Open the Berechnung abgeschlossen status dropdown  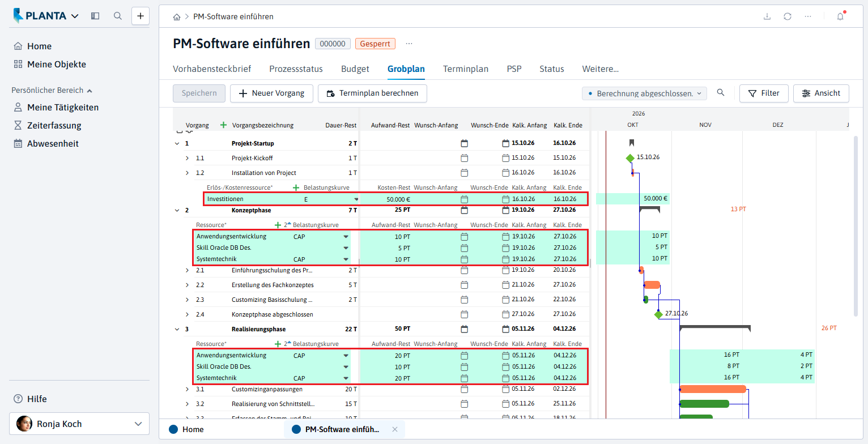(x=644, y=93)
